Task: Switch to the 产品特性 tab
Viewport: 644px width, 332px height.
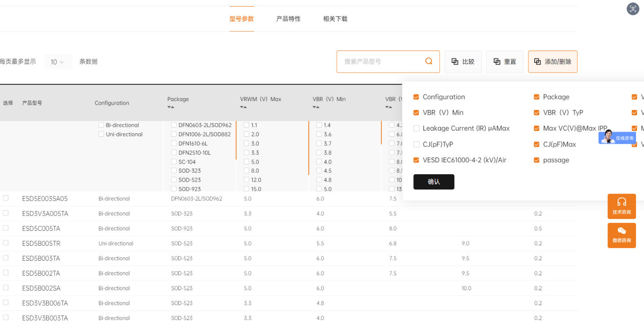Action: tap(288, 18)
